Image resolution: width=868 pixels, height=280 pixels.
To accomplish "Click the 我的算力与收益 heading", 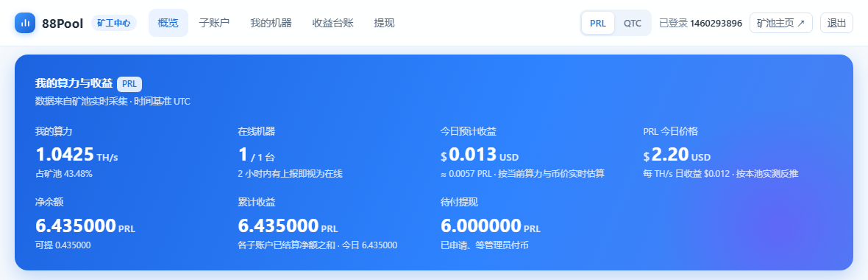I will pyautogui.click(x=74, y=84).
